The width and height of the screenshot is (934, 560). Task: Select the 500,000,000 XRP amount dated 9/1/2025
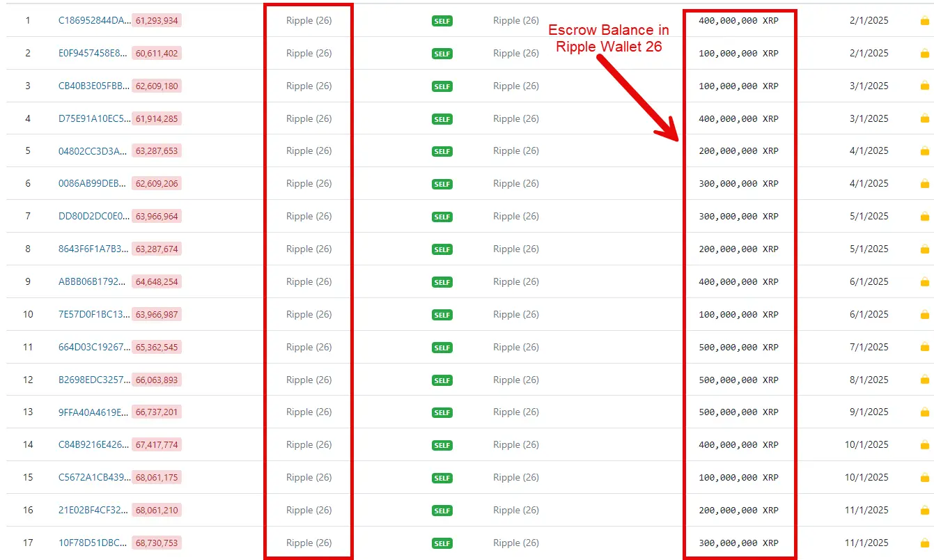(x=739, y=412)
